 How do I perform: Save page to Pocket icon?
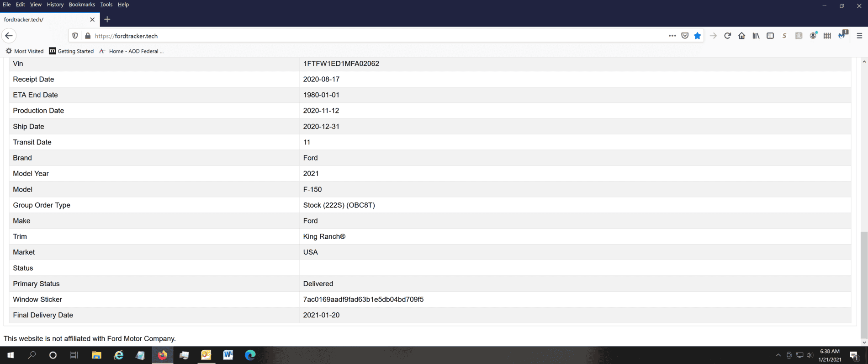point(685,36)
